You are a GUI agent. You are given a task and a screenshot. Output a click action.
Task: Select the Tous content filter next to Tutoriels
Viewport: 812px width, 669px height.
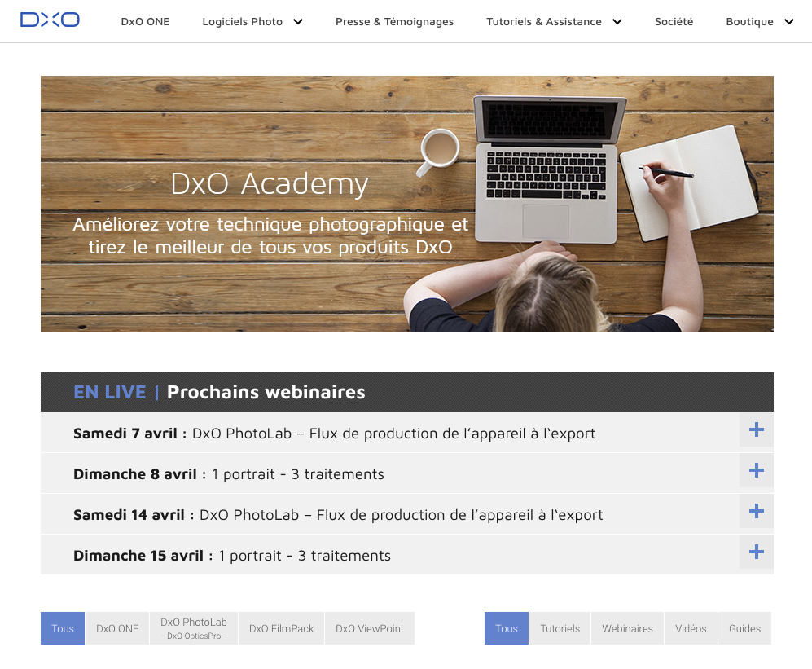tap(507, 628)
